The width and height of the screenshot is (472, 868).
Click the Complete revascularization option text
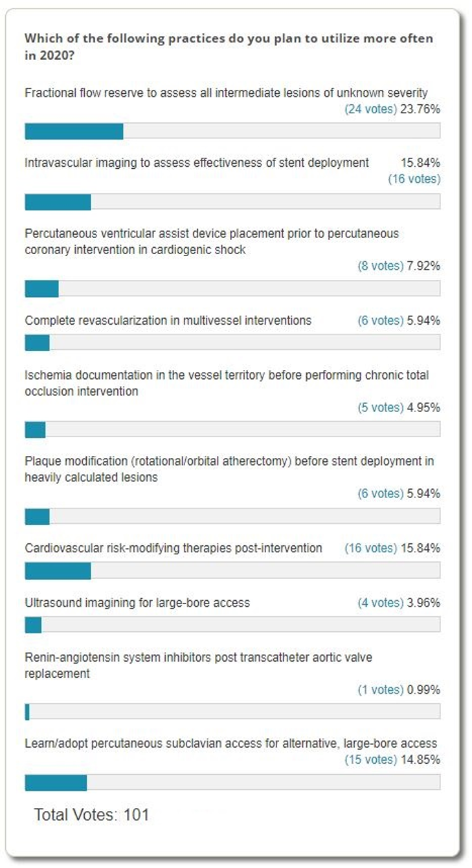pos(168,320)
